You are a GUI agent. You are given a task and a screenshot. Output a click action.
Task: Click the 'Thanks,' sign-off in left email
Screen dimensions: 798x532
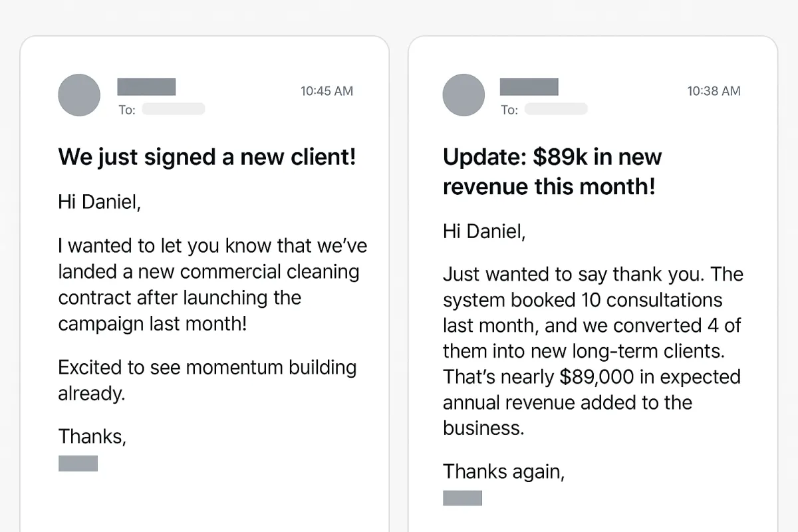tap(92, 436)
